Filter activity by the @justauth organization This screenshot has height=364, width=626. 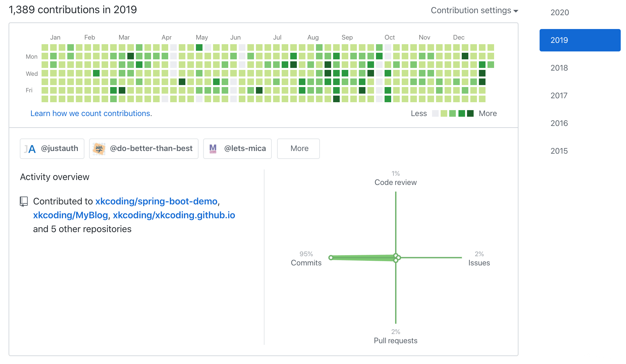pos(59,149)
